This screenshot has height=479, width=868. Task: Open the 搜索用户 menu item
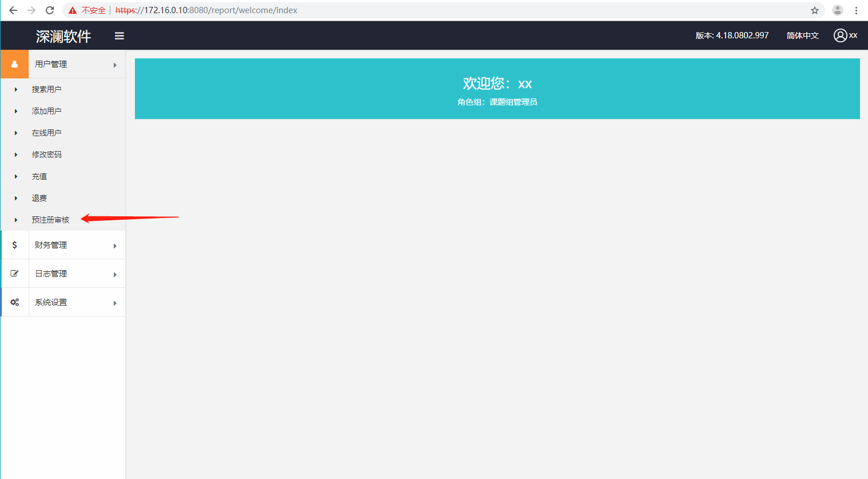[46, 89]
